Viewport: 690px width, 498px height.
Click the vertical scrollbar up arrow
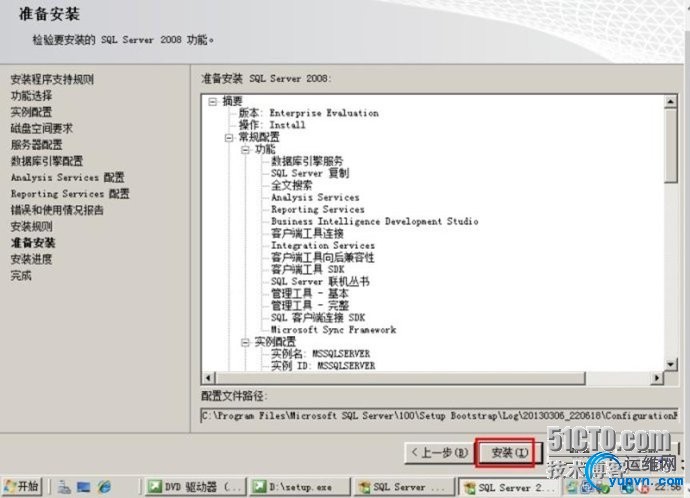pos(670,102)
